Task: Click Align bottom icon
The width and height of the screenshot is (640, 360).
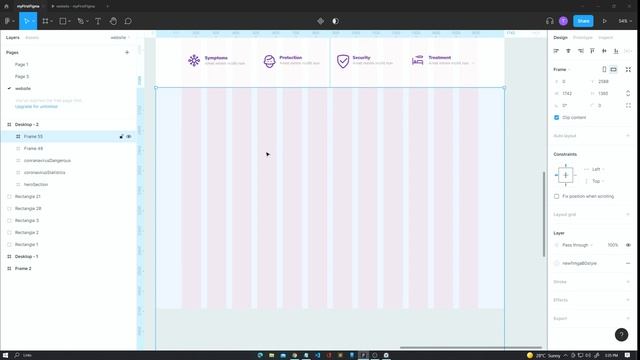Action: coord(616,51)
